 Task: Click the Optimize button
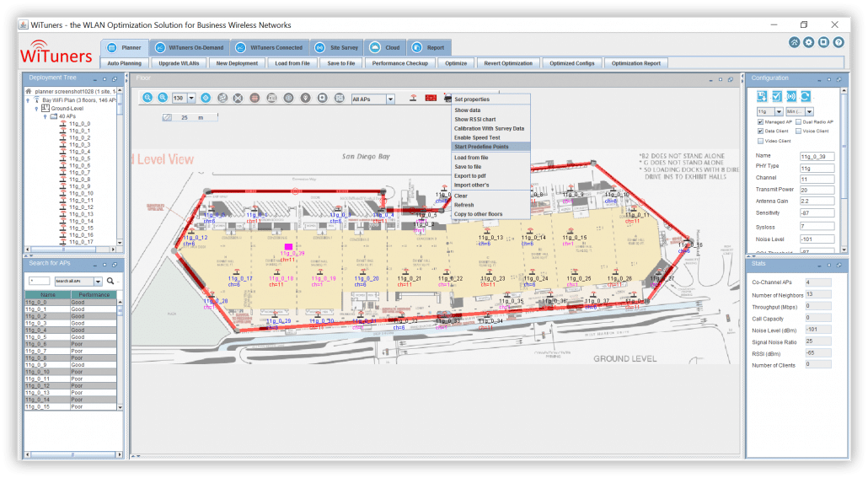point(456,63)
